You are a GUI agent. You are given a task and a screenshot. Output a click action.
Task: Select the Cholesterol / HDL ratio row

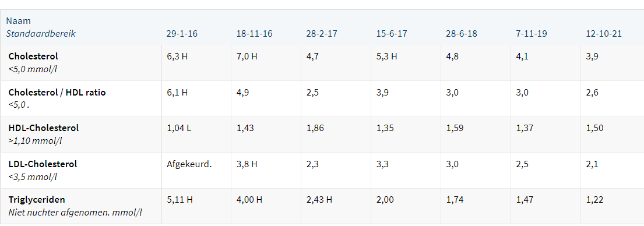[x=322, y=98]
